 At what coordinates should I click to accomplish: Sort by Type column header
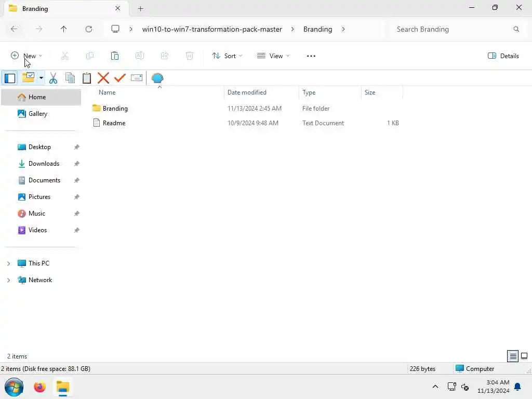tap(330, 92)
